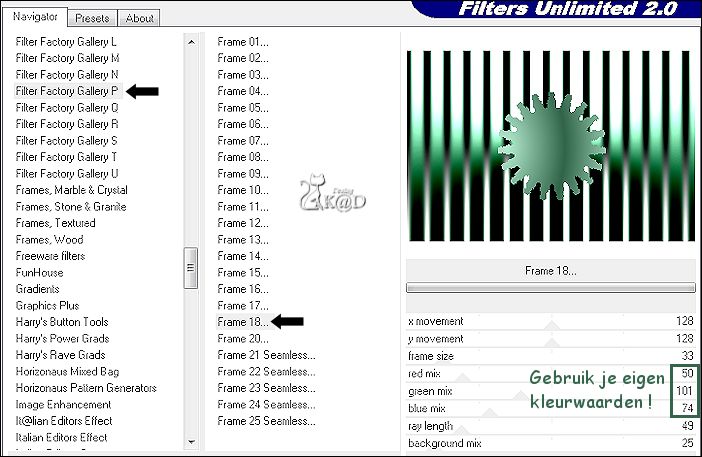Select Frame 07 filter
Viewport: 702px width, 457px height.
click(243, 141)
